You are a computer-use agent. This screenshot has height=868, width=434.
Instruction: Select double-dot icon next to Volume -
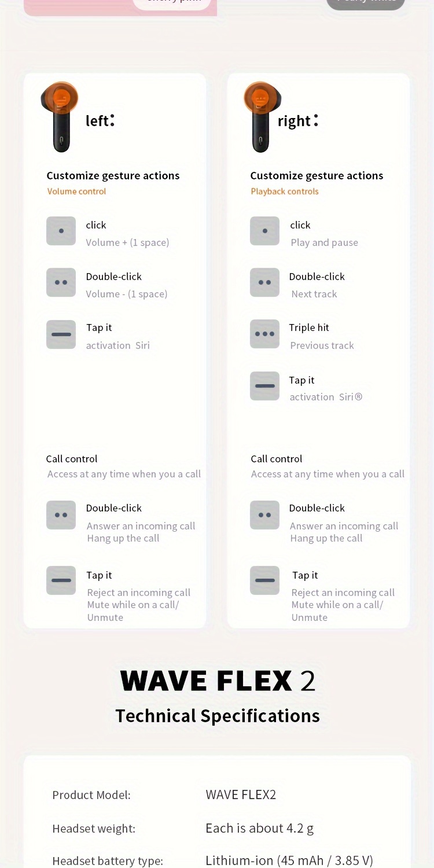61,282
